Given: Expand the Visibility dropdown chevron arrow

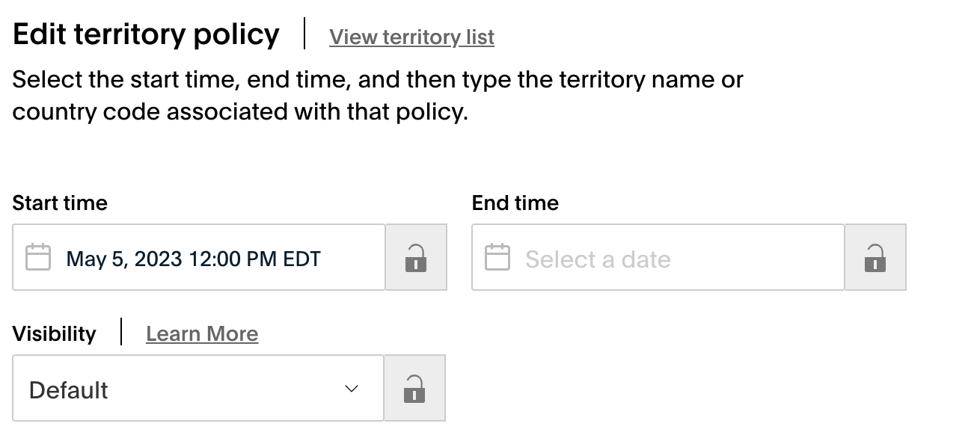Looking at the screenshot, I should pos(352,389).
